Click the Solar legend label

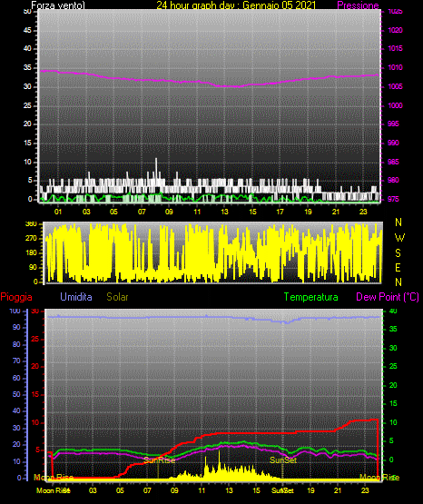click(x=118, y=297)
